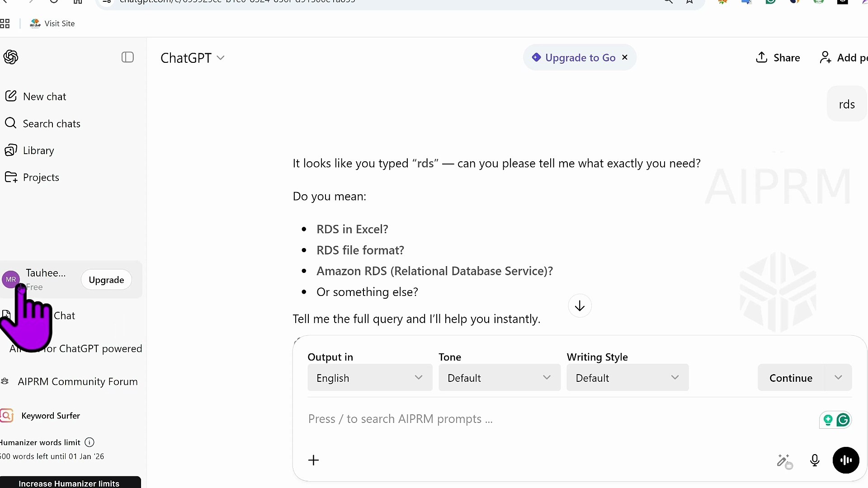Toggle the sidebar collapse button

coord(127,57)
